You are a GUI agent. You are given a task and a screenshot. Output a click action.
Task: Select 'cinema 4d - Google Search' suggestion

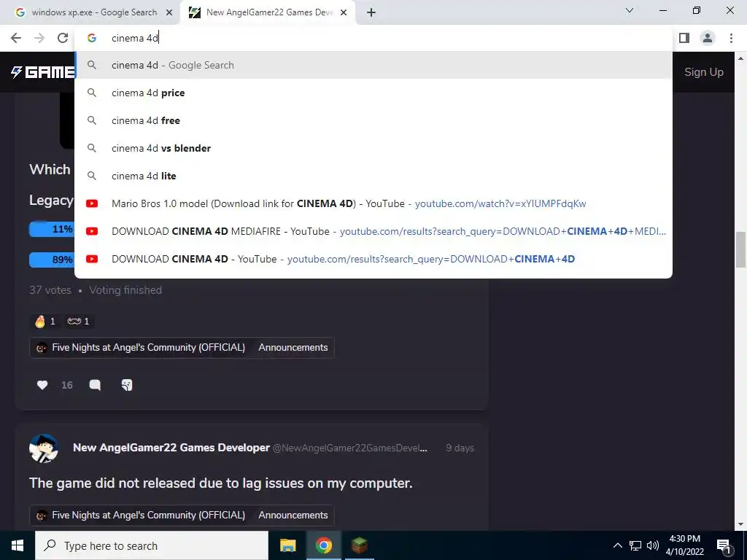point(373,65)
